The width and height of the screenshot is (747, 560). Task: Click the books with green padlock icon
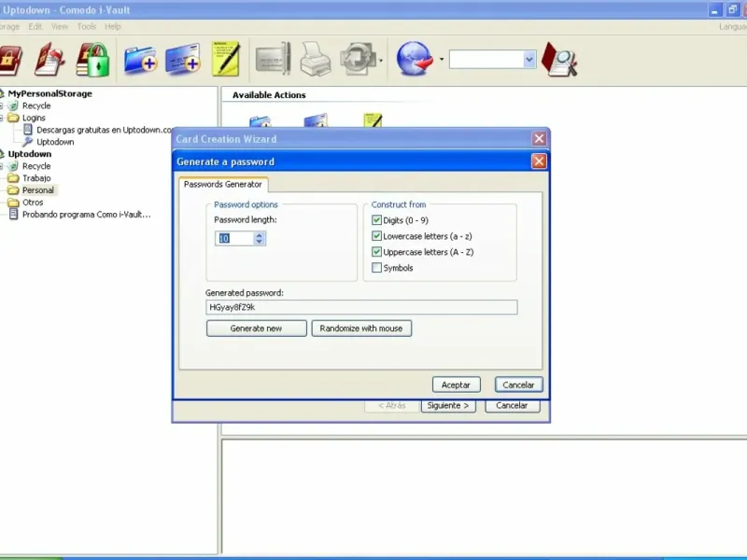92,60
